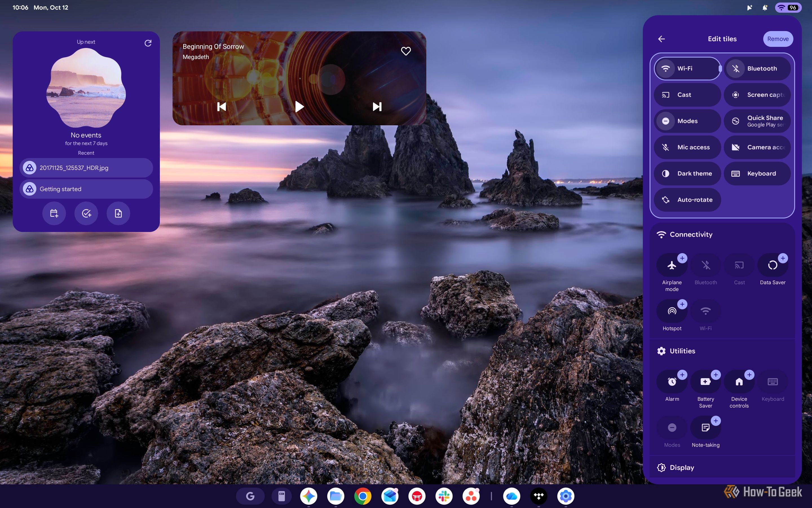Select the Keyboard tile in active tiles
812x508 pixels.
pyautogui.click(x=757, y=173)
